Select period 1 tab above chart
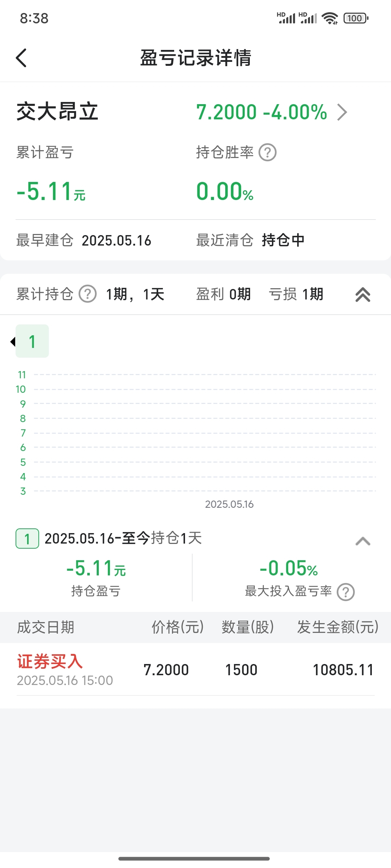This screenshot has height=868, width=391. click(x=32, y=341)
